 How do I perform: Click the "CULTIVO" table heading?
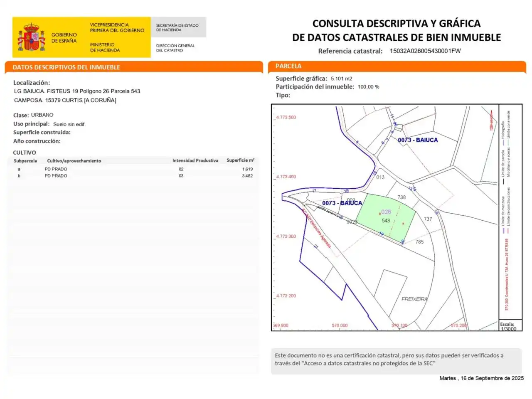click(x=25, y=153)
